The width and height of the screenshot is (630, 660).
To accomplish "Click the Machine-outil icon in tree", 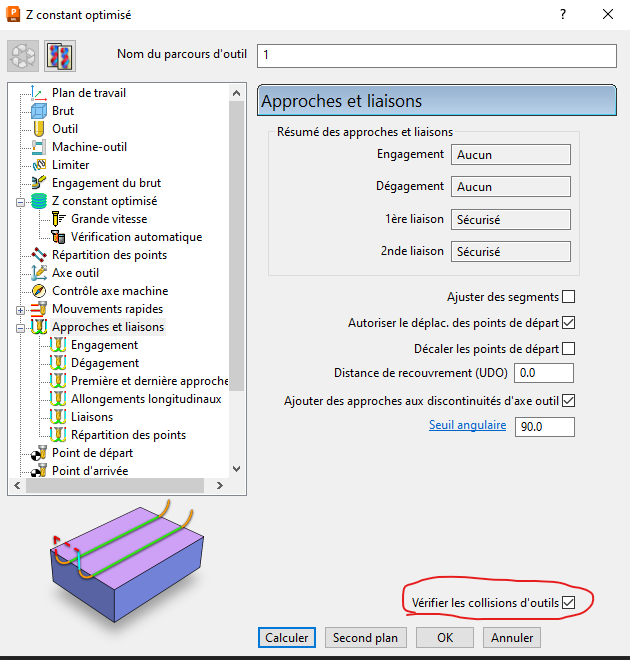I will pos(39,147).
